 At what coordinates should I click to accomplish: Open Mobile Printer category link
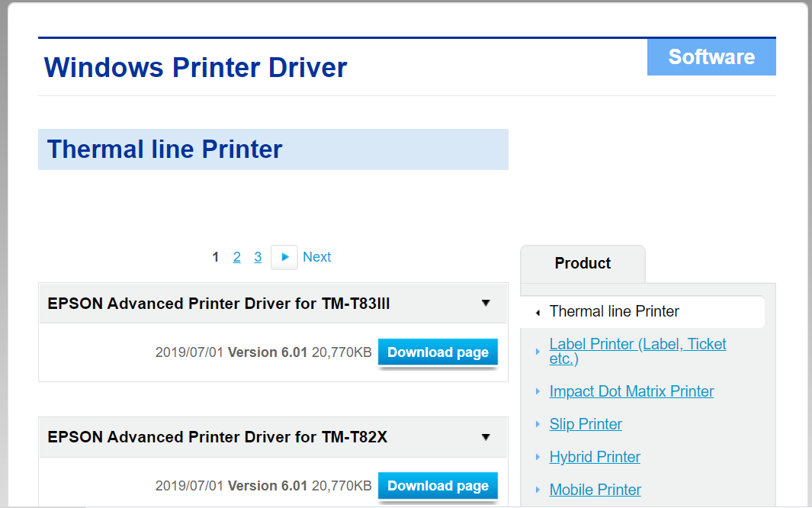[x=595, y=490]
